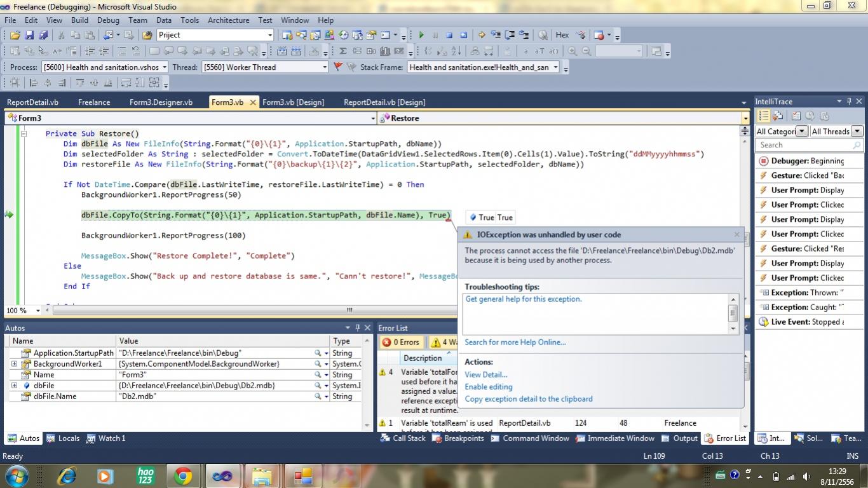Click the Hex display button
The height and width of the screenshot is (488, 868).
pyautogui.click(x=562, y=36)
